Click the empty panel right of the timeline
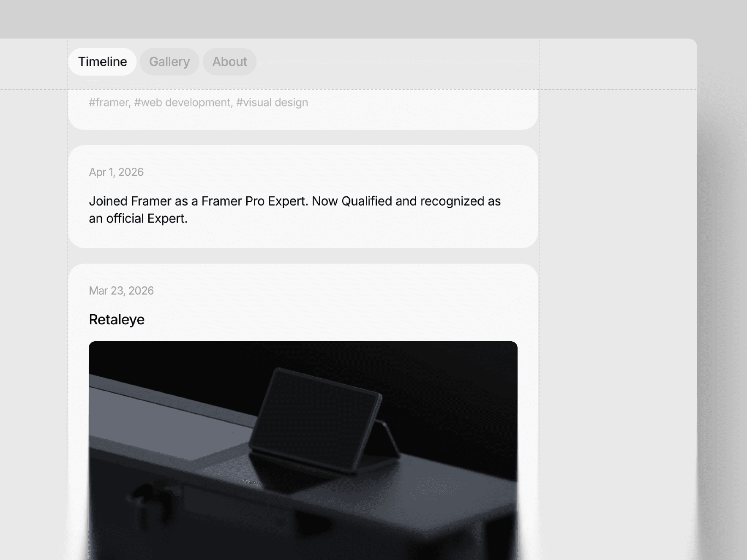 (x=618, y=296)
